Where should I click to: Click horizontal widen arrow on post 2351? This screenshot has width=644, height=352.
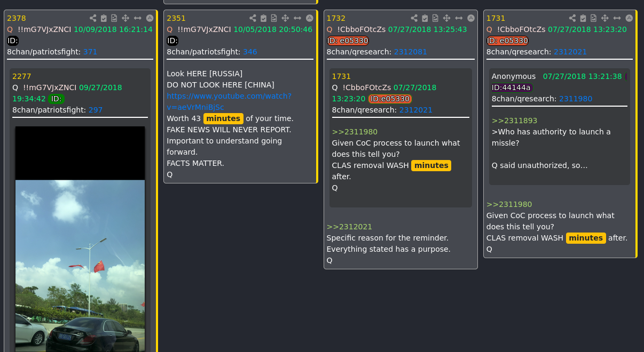coord(298,18)
